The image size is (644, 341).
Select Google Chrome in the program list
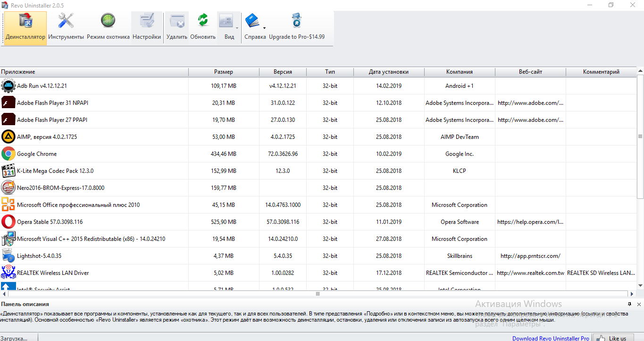pyautogui.click(x=37, y=154)
